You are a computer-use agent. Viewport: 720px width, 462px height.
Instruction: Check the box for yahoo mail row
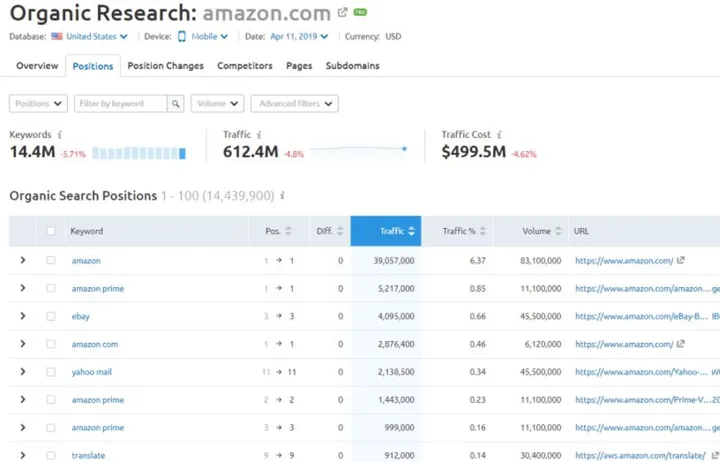click(51, 372)
